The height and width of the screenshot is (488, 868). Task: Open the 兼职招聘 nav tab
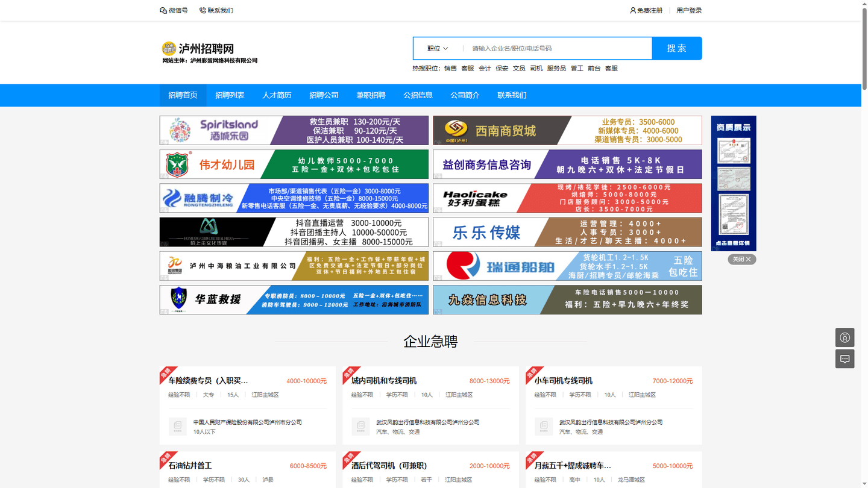pyautogui.click(x=371, y=95)
